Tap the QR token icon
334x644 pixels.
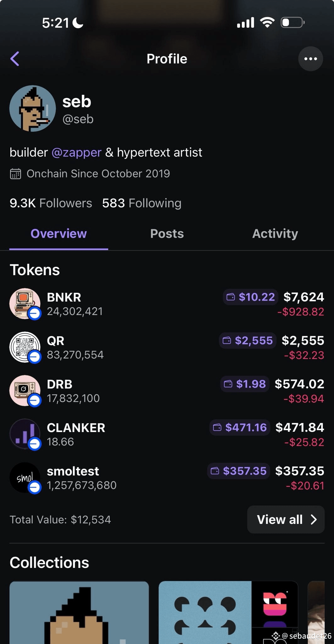(25, 347)
